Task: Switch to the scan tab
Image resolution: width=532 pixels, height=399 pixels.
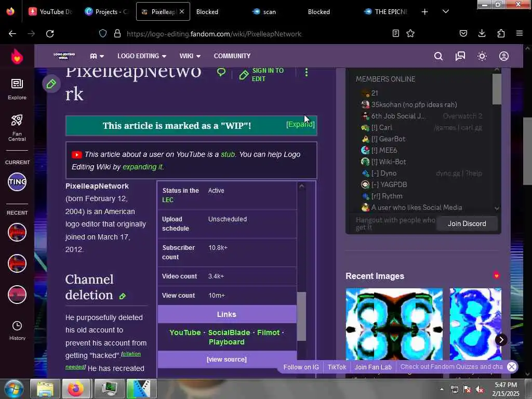Action: tap(270, 12)
